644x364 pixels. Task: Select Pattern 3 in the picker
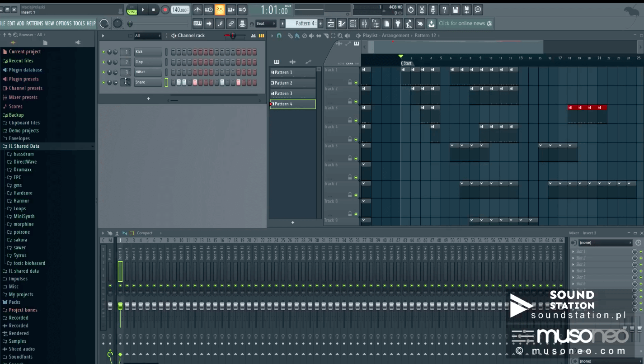click(293, 94)
